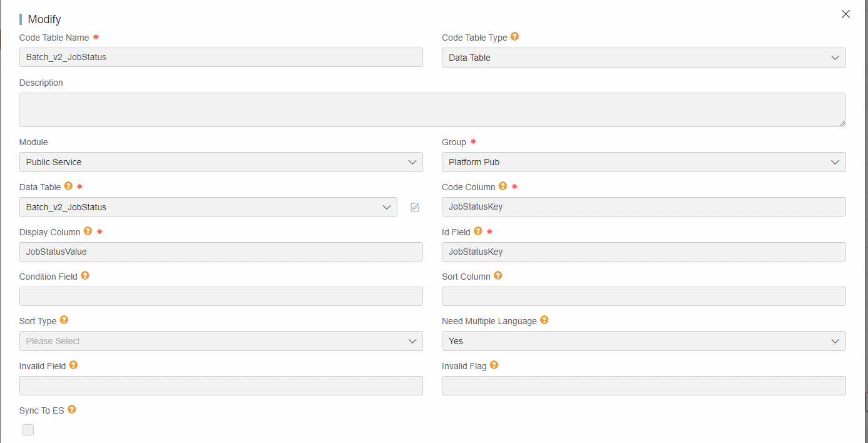Click help icon beside Condition Field

pos(85,276)
